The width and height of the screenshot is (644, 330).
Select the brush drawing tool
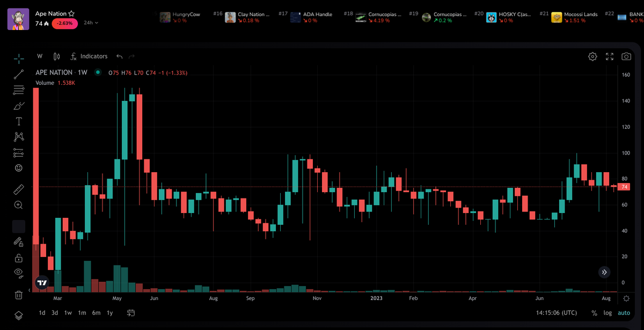point(19,106)
